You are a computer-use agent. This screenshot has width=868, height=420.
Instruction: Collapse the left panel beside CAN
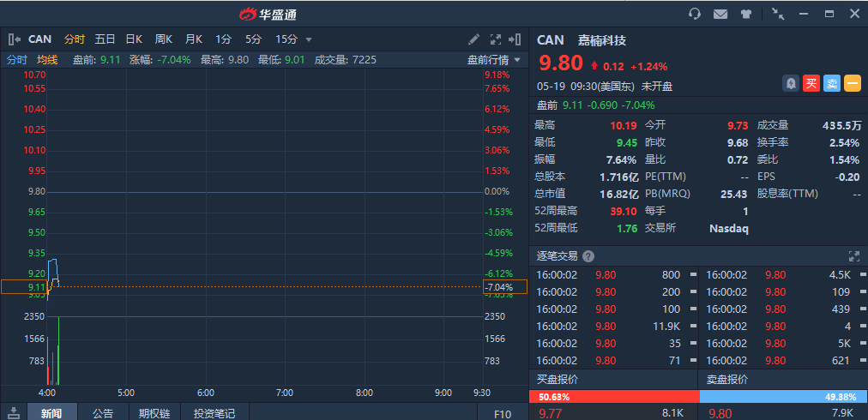(x=14, y=39)
